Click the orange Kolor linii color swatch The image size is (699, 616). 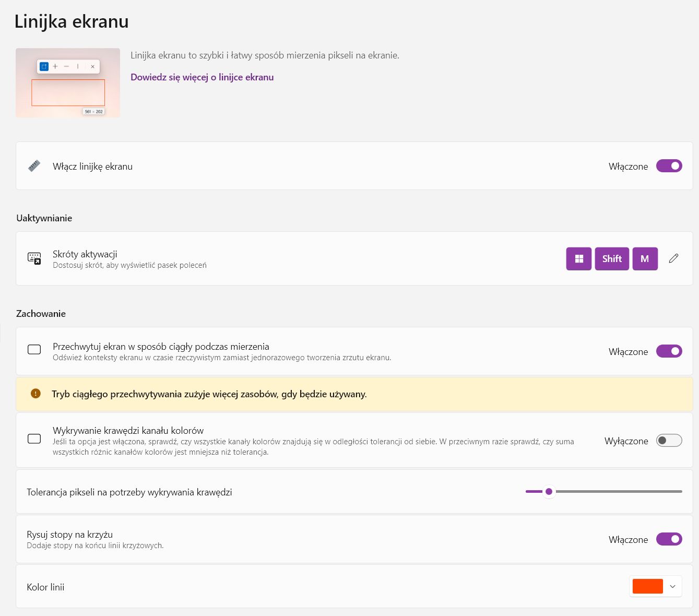(x=647, y=586)
